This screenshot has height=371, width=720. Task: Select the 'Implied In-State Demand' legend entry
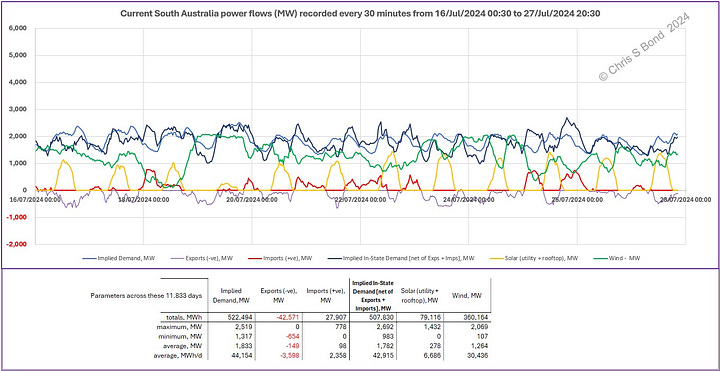pyautogui.click(x=400, y=259)
